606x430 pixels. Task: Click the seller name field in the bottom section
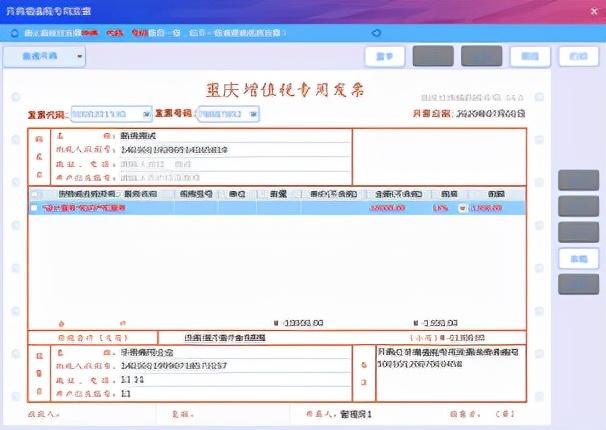[235, 352]
